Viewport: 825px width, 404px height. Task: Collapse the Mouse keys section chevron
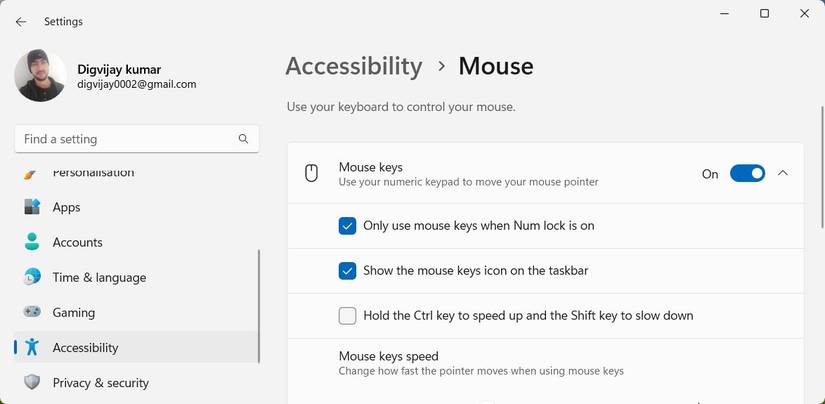783,174
